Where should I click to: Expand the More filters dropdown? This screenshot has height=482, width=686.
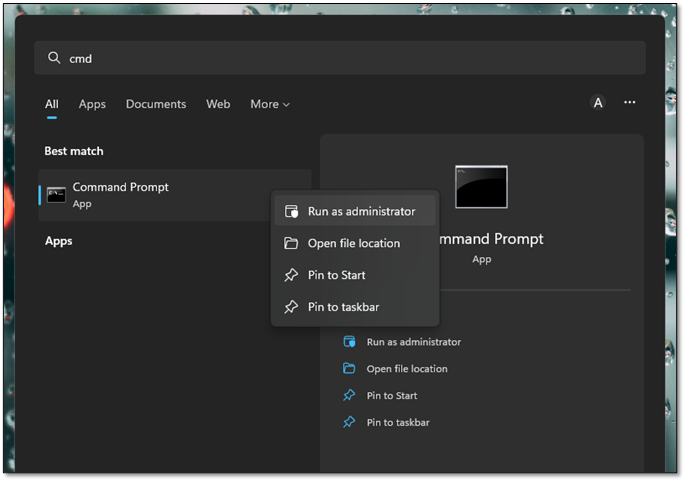point(270,104)
